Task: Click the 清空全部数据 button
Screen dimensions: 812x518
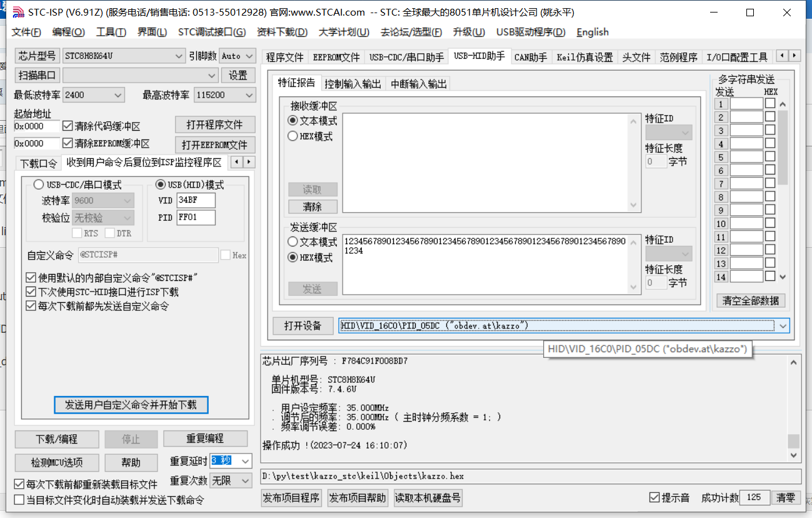Action: pos(751,300)
